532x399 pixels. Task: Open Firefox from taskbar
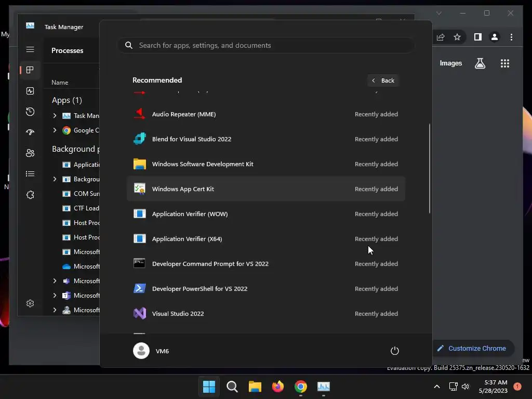point(278,387)
